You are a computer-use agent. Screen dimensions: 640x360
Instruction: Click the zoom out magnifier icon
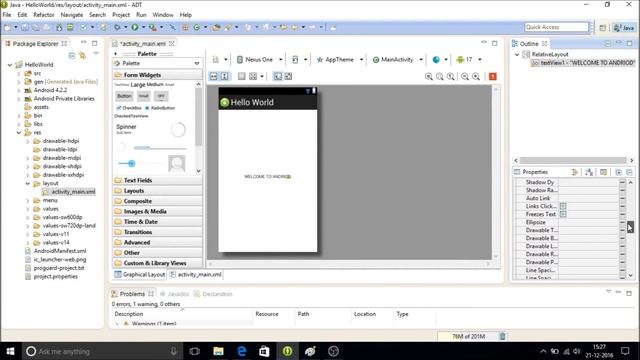(465, 76)
